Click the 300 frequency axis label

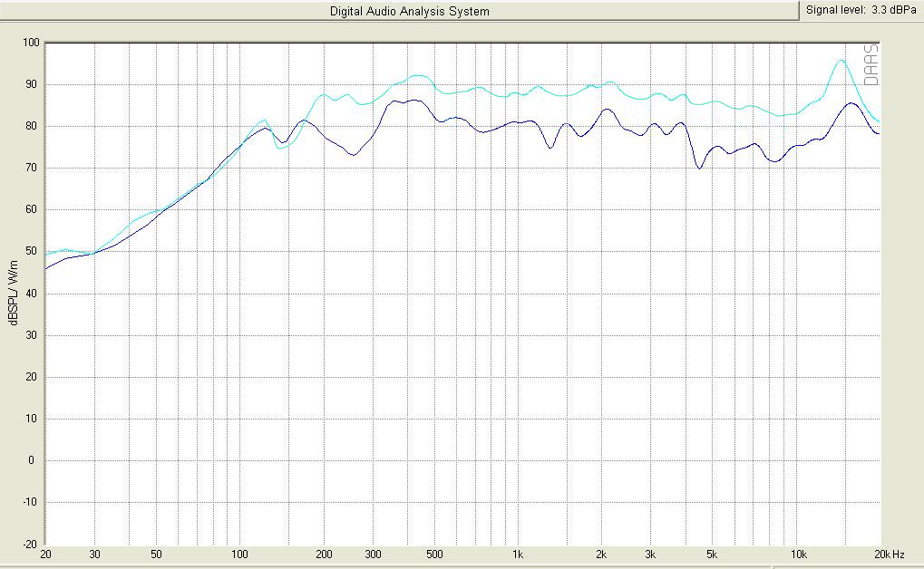(373, 555)
